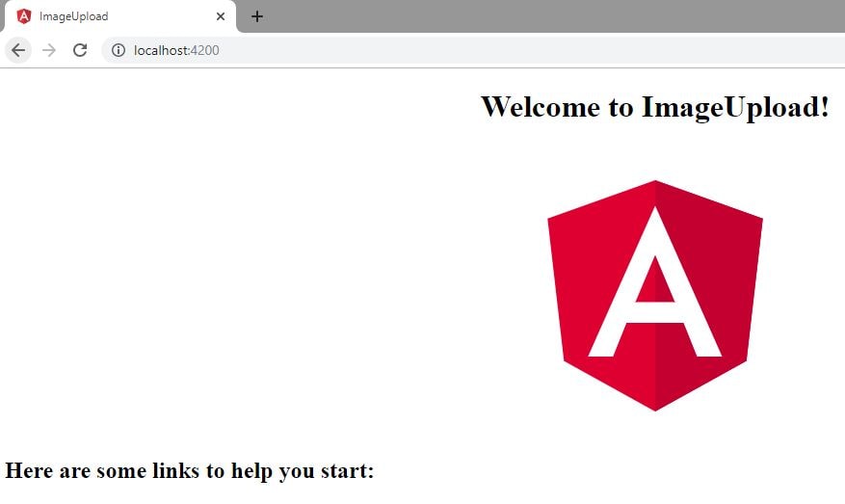Reload the localhost page
The width and height of the screenshot is (845, 504).
coord(80,50)
